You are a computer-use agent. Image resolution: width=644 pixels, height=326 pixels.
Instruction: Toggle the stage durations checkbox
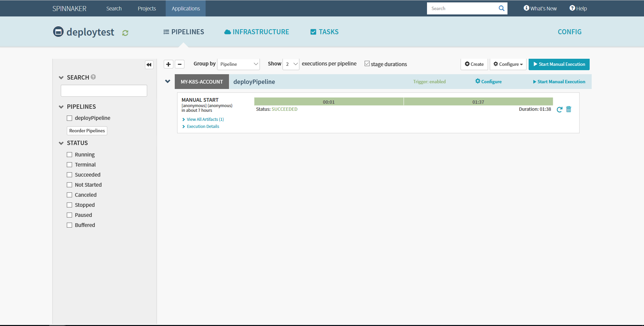(x=367, y=63)
